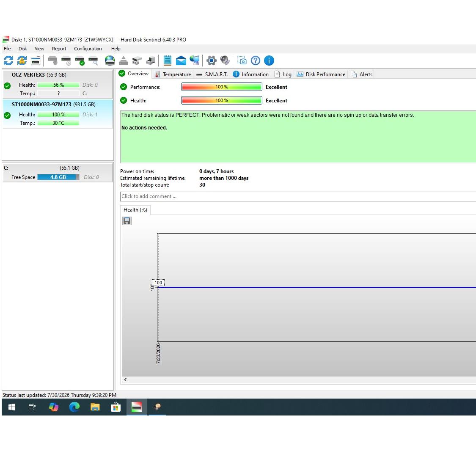Image resolution: width=476 pixels, height=476 pixels.
Task: Select the ST1000NM0033-9ZM173 disk entry
Action: point(58,114)
